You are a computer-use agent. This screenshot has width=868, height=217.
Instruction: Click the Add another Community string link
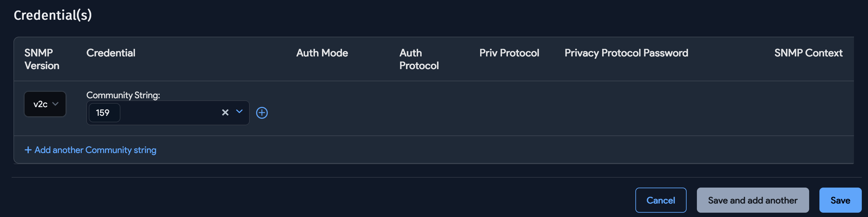click(x=90, y=150)
